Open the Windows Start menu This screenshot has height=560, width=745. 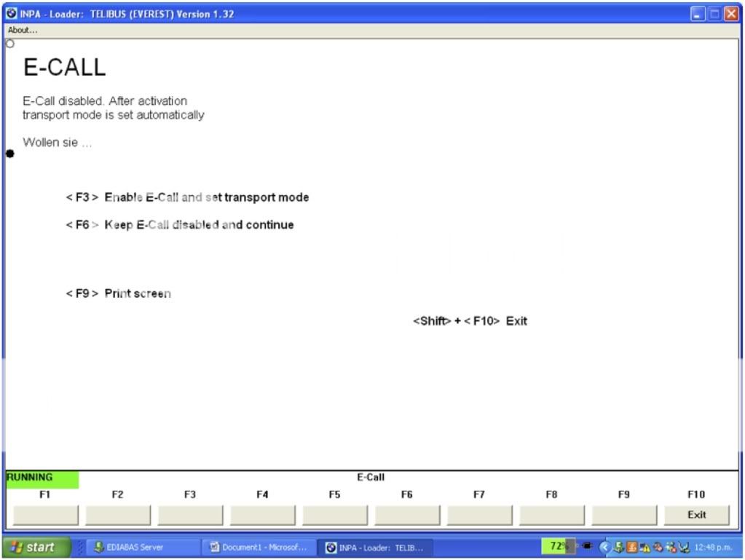coord(36,548)
